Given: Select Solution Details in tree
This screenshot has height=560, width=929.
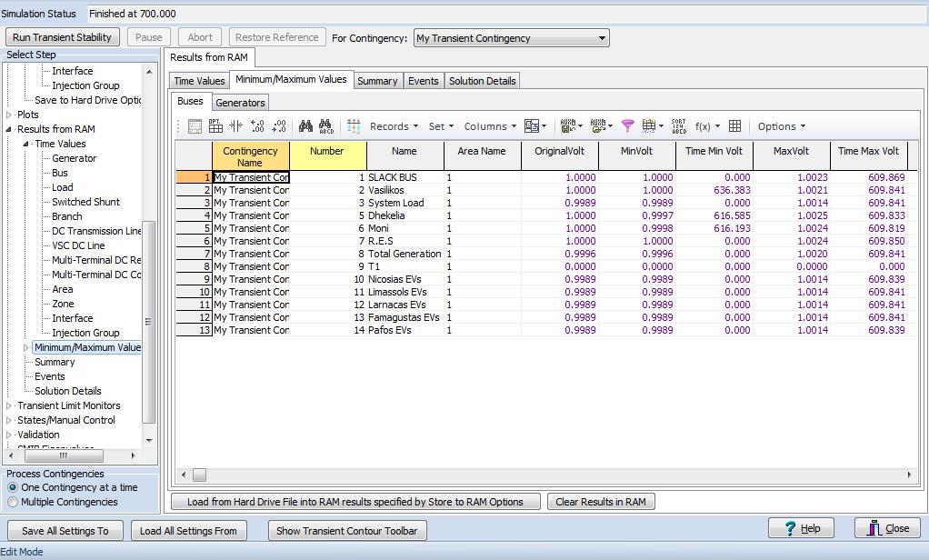Looking at the screenshot, I should click(x=68, y=391).
